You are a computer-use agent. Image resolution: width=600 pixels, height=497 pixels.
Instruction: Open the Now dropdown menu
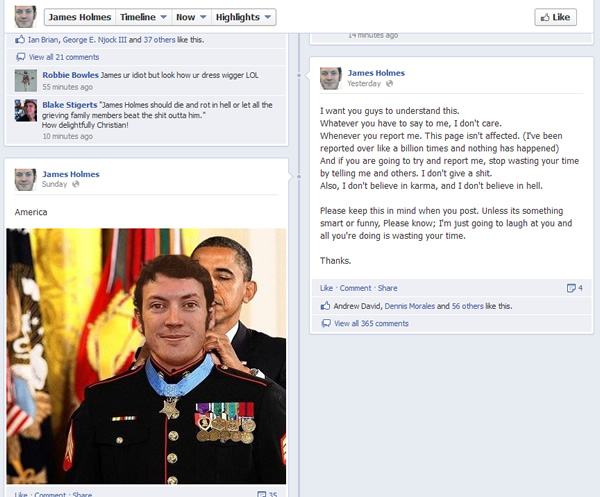191,17
